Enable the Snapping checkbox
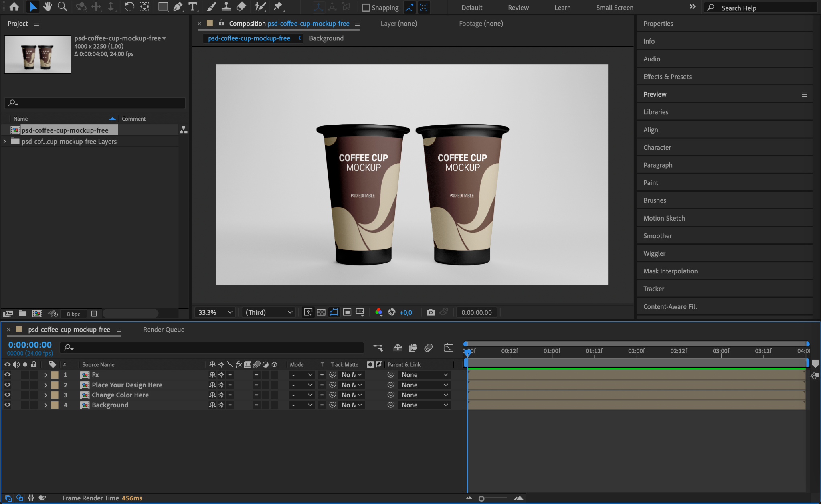Screen dimensions: 821x504 366,8
